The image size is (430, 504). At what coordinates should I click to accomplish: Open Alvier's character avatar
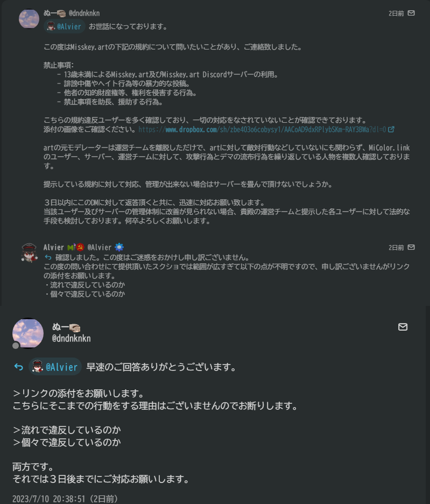[29, 253]
